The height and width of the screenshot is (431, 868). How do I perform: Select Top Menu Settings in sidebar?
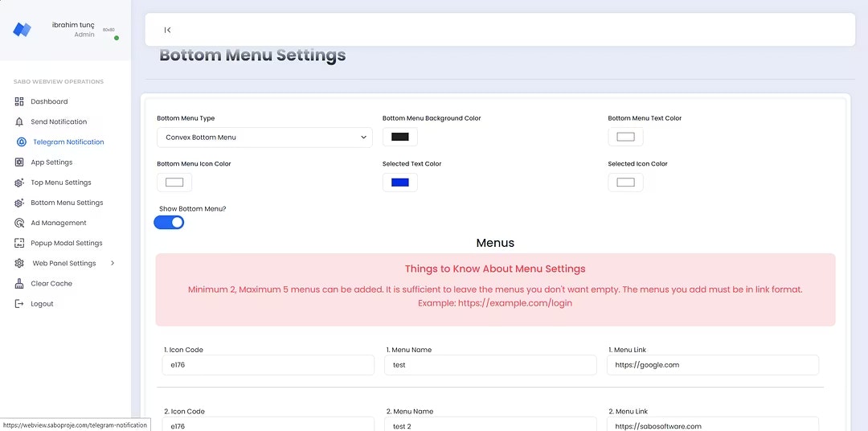61,183
